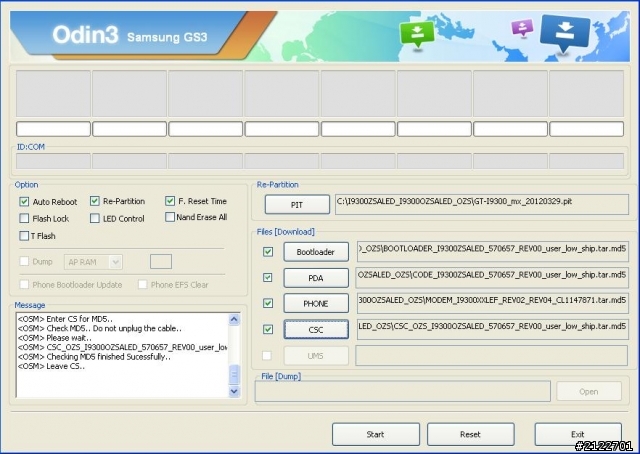The height and width of the screenshot is (454, 640).
Task: Click the empty UMS file path field
Action: 491,356
